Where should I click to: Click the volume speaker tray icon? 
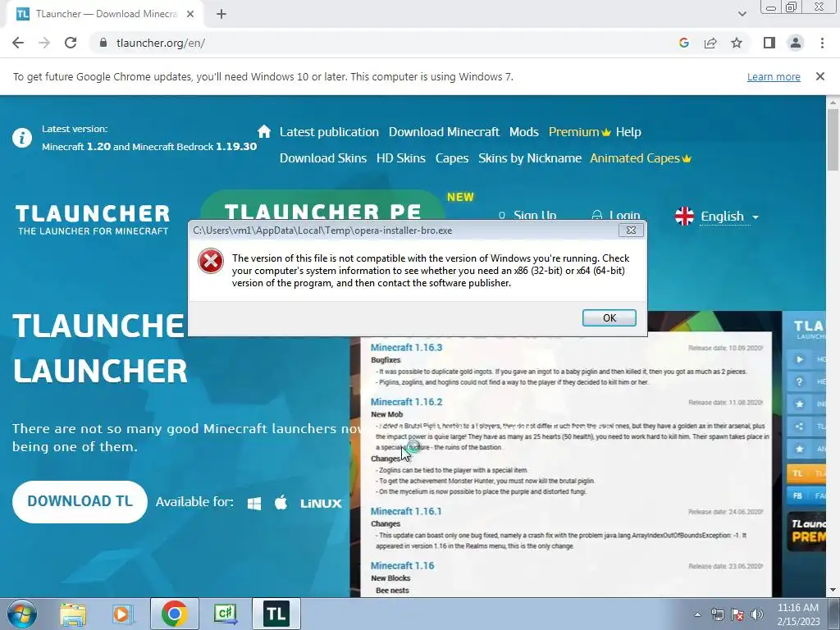757,614
